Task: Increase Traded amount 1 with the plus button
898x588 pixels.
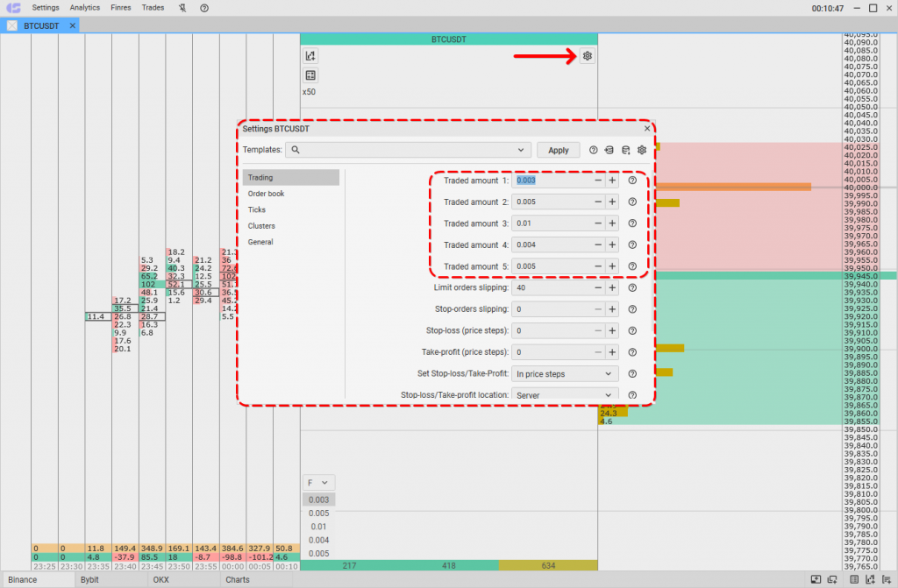Action: click(612, 181)
